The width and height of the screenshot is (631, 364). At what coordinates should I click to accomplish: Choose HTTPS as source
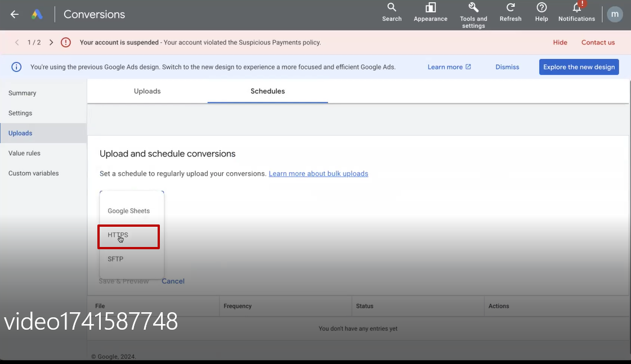129,235
